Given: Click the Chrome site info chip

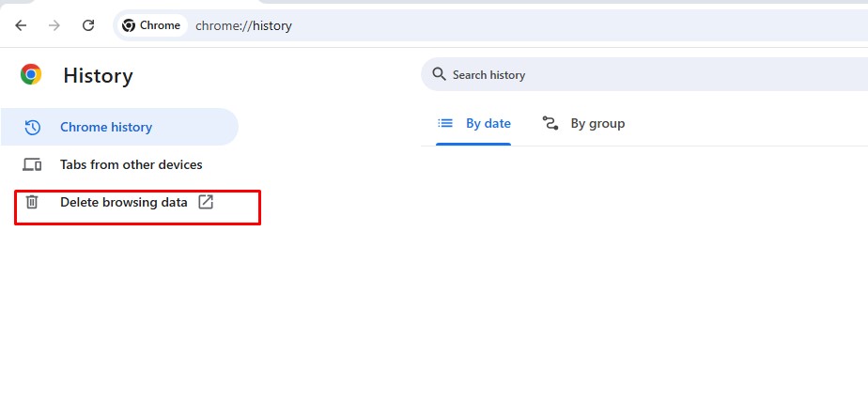Looking at the screenshot, I should [151, 25].
